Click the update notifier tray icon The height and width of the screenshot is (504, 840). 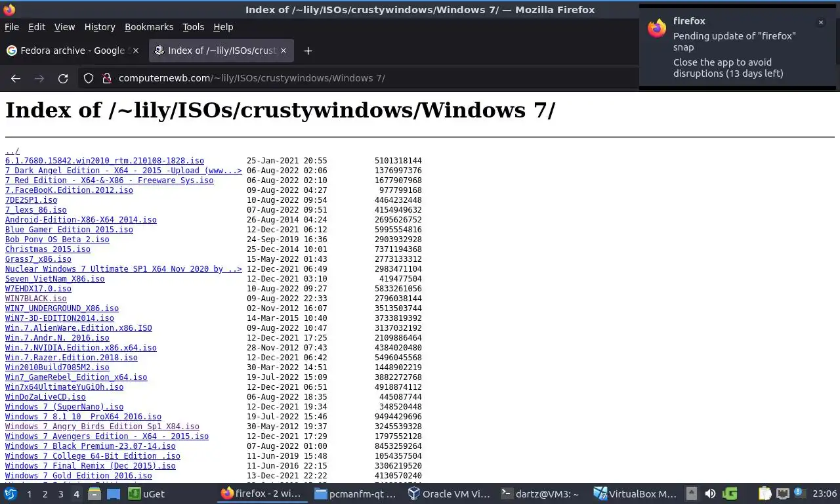[799, 493]
